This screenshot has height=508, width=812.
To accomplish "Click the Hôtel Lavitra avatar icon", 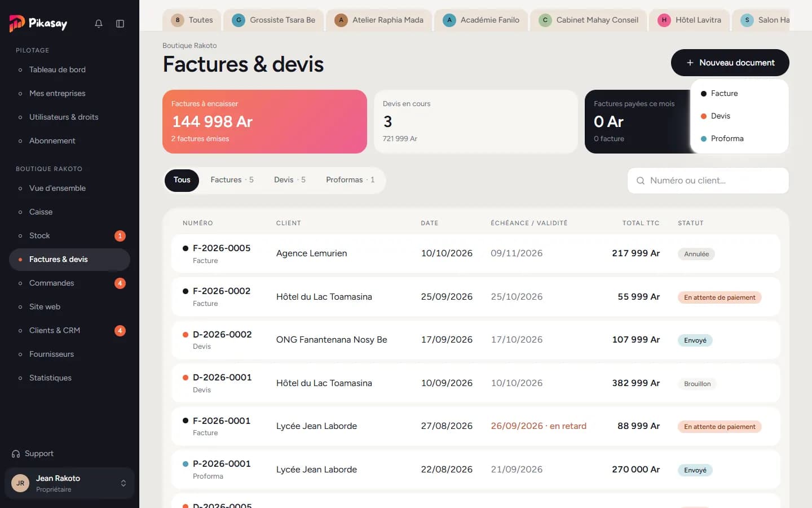I will pyautogui.click(x=664, y=20).
